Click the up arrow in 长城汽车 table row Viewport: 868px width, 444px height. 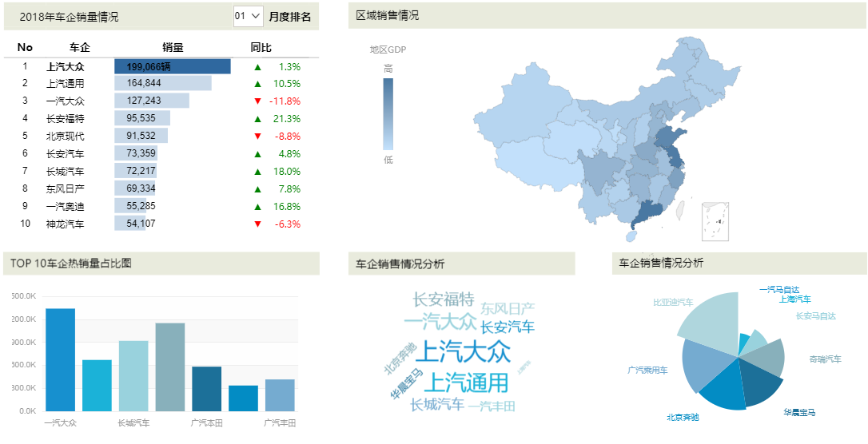(257, 172)
